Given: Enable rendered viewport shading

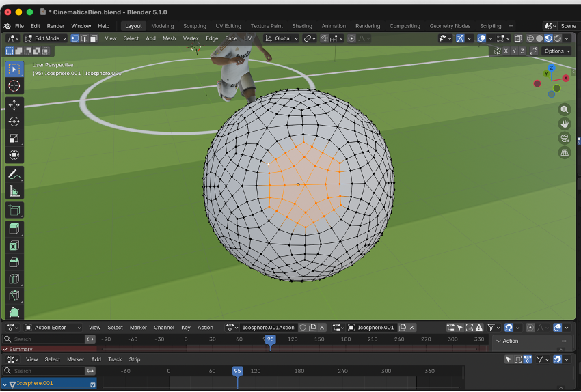Looking at the screenshot, I should (558, 38).
